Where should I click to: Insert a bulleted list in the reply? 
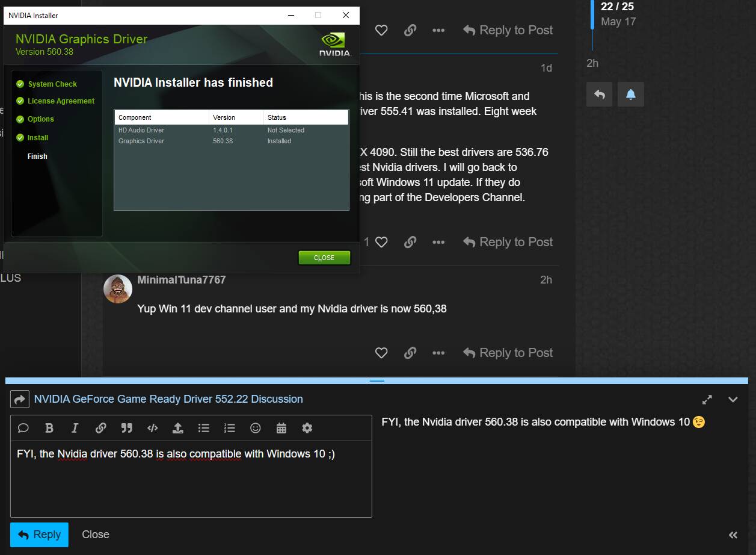click(203, 428)
